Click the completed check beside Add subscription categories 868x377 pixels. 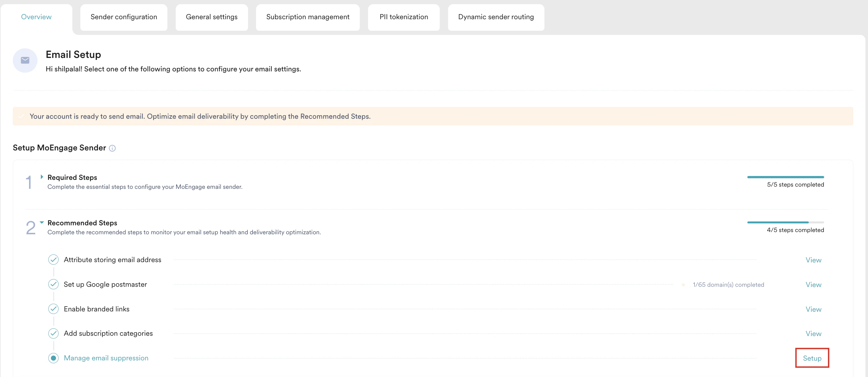tap(53, 333)
